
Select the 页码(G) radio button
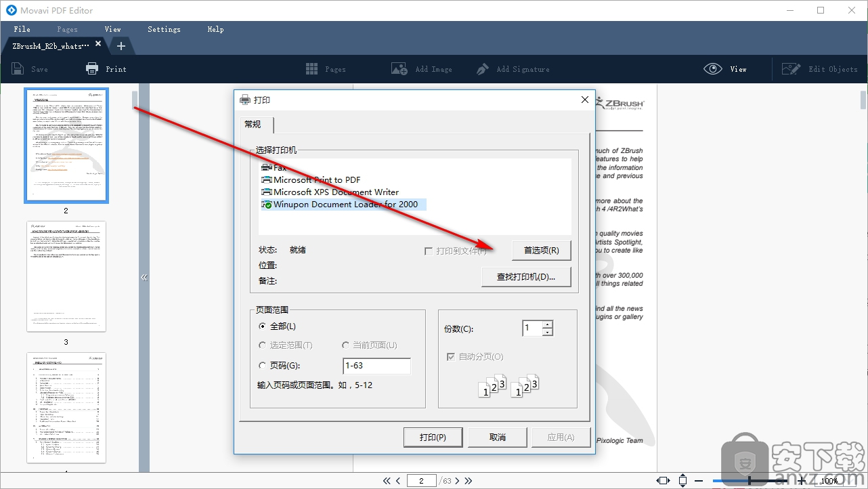click(x=263, y=366)
